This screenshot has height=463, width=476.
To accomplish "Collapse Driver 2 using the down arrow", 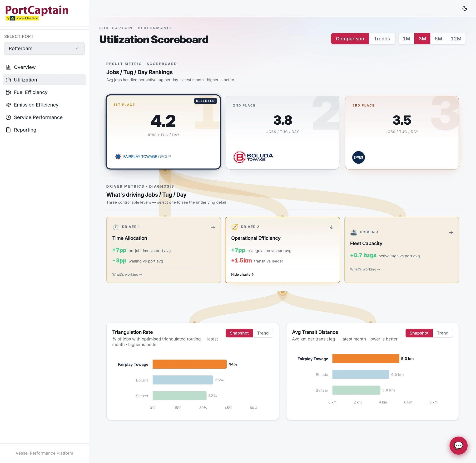I will click(x=332, y=227).
